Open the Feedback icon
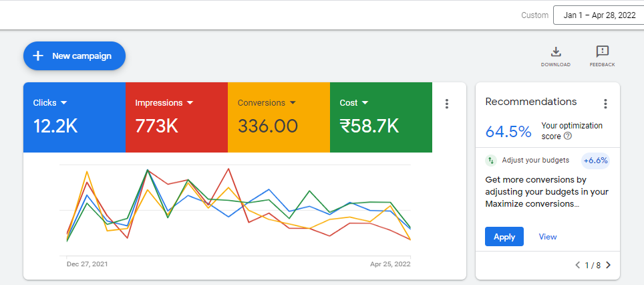This screenshot has width=644, height=285. click(x=602, y=52)
